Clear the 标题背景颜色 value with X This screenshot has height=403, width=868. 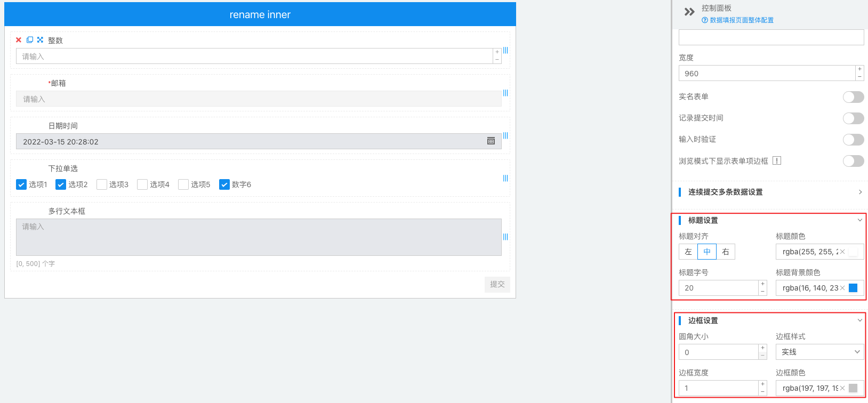click(842, 288)
